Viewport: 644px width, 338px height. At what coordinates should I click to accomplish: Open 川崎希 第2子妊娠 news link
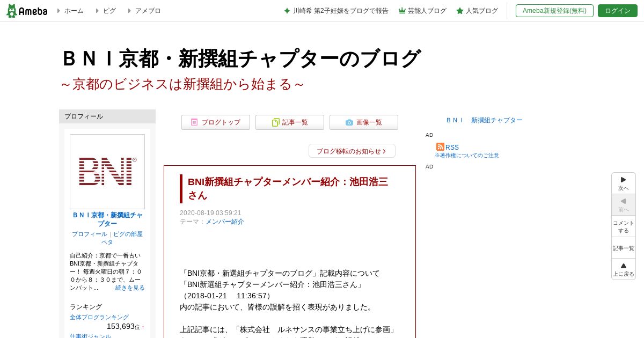(341, 11)
